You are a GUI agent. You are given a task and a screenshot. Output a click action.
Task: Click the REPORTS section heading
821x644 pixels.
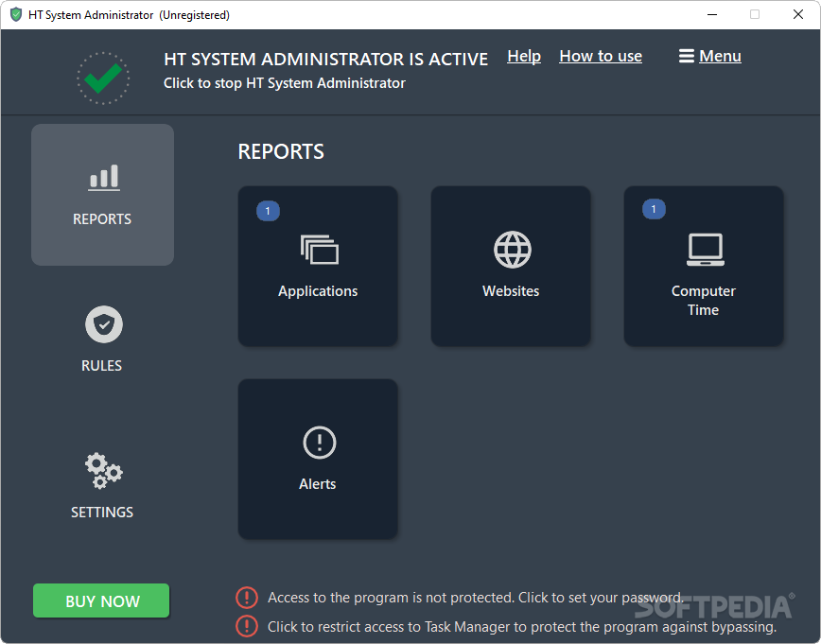(x=281, y=152)
